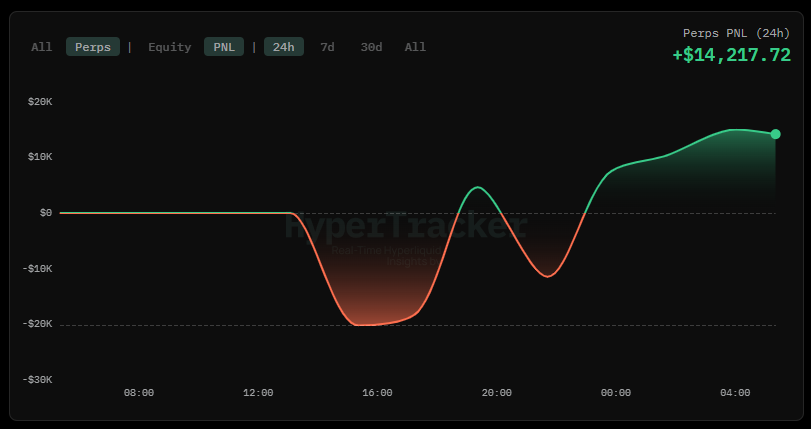Choose the 24h time range
The width and height of the screenshot is (811, 429).
tap(284, 47)
